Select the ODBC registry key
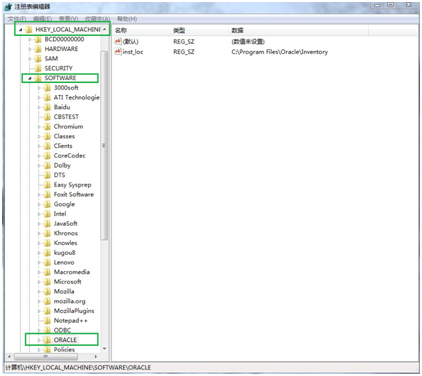Viewport: 422px width, 376px height. coord(62,330)
